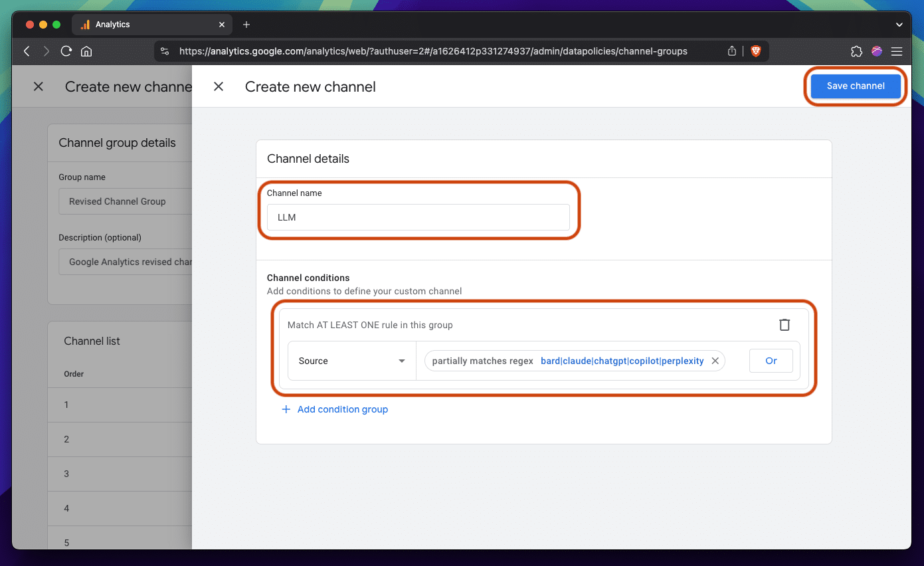Open the browser extensions puzzle icon
This screenshot has width=924, height=566.
[x=856, y=51]
